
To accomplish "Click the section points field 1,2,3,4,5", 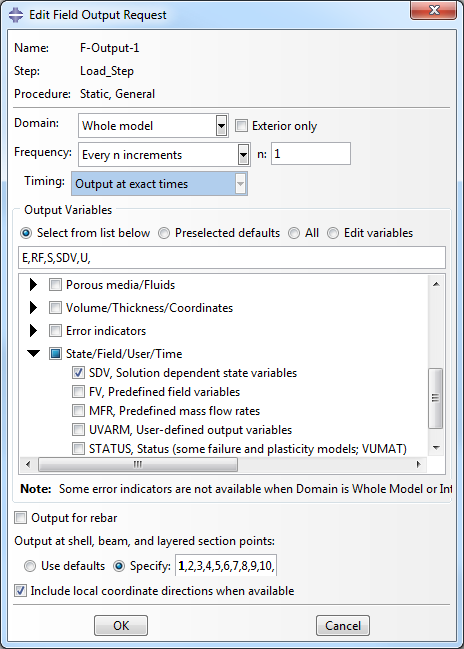I will (x=226, y=565).
